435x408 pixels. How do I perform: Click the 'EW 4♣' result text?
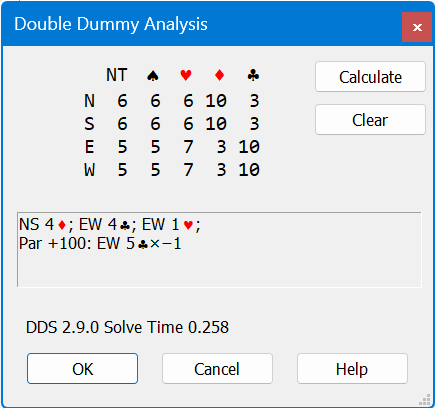click(104, 225)
